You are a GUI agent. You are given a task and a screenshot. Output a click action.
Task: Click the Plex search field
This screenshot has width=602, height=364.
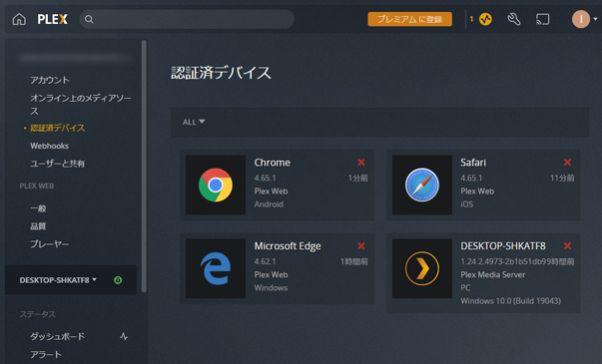click(x=187, y=19)
